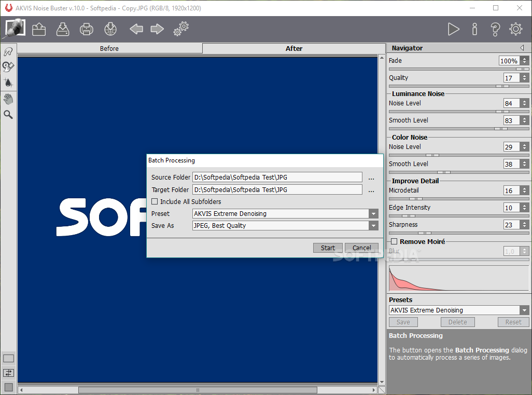Click Sharpness stepper arrows
The image size is (532, 395).
[525, 225]
